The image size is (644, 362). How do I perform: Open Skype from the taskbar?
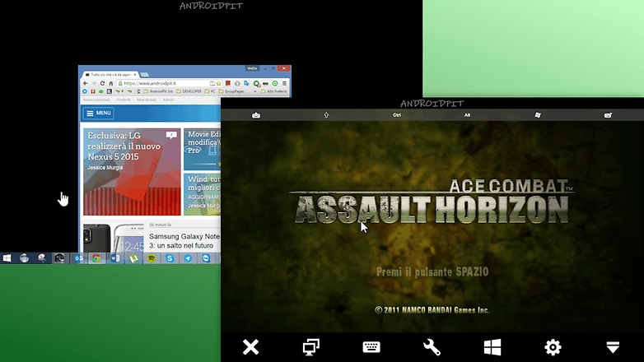[x=170, y=258]
